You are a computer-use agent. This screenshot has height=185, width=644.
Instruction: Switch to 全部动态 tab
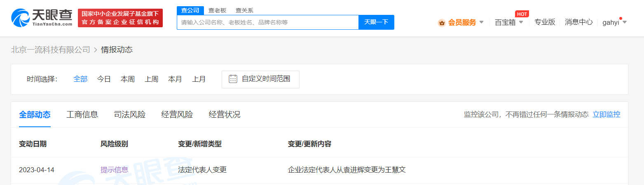tap(35, 115)
